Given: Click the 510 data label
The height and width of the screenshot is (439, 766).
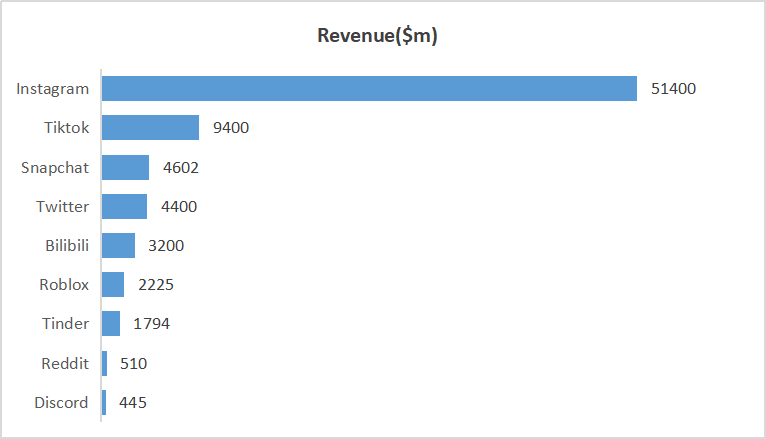Looking at the screenshot, I should tap(133, 364).
